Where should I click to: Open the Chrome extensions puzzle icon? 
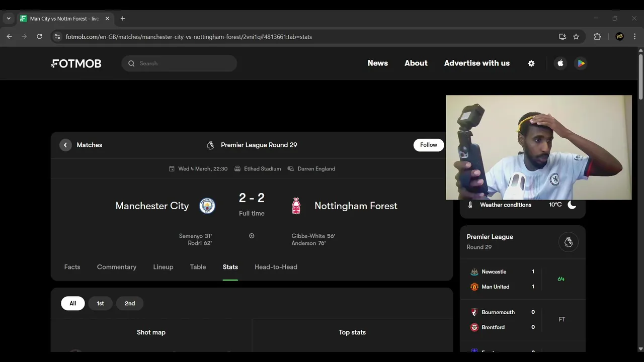597,37
